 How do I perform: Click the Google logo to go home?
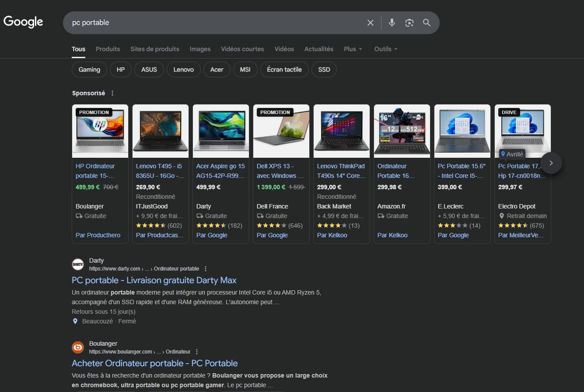pyautogui.click(x=23, y=21)
